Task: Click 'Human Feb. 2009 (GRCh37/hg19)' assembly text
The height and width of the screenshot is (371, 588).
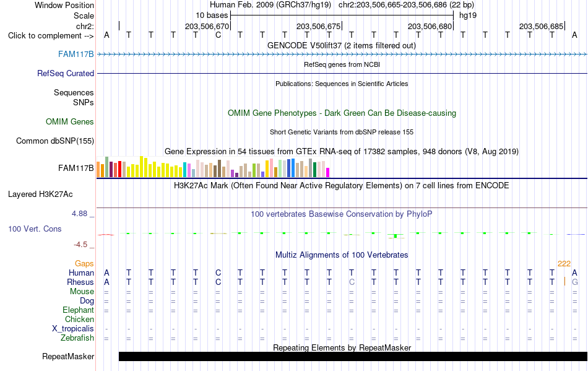Action: (270, 5)
